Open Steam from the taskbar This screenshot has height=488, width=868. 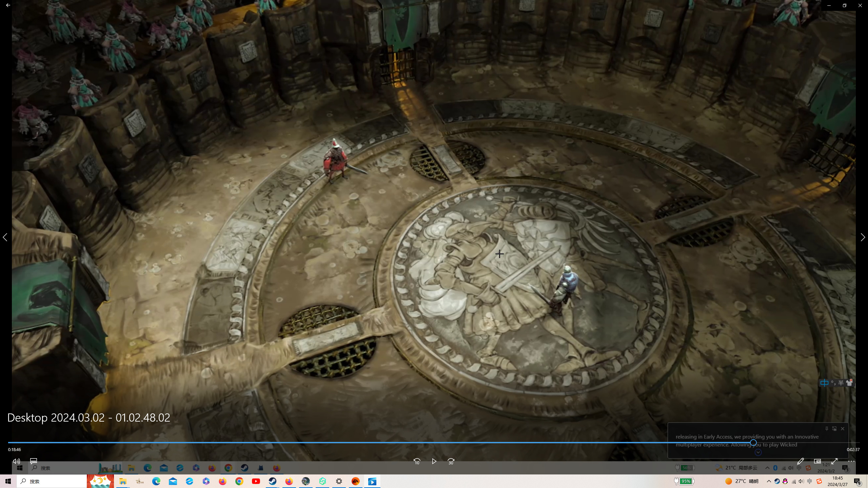pos(273,481)
